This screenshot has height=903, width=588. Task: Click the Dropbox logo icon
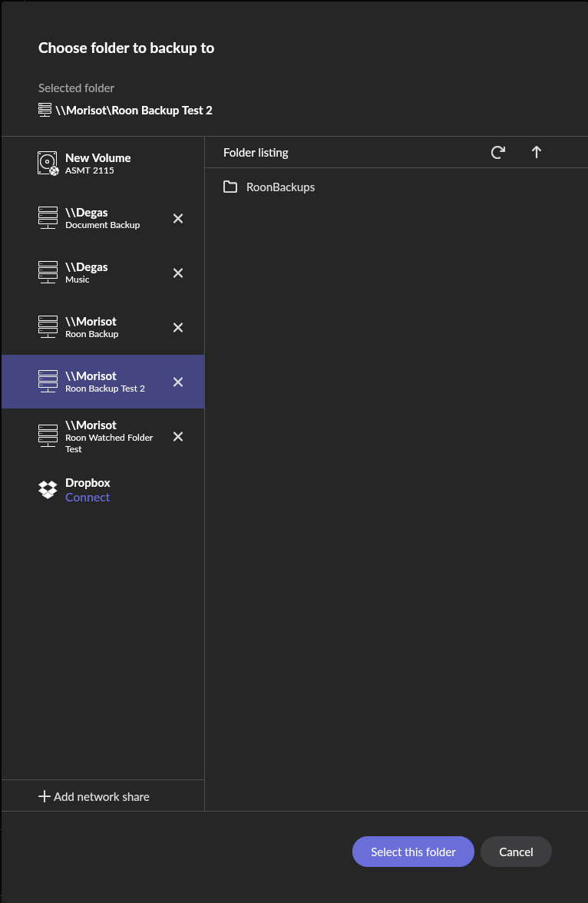click(x=48, y=490)
